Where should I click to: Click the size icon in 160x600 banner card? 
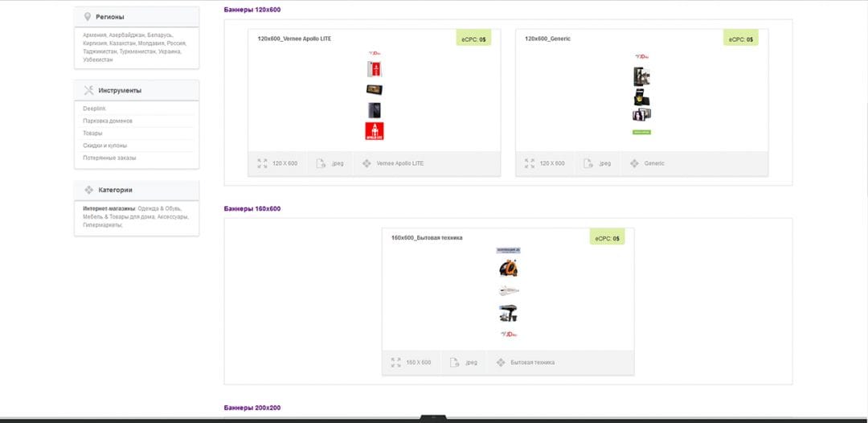click(395, 363)
